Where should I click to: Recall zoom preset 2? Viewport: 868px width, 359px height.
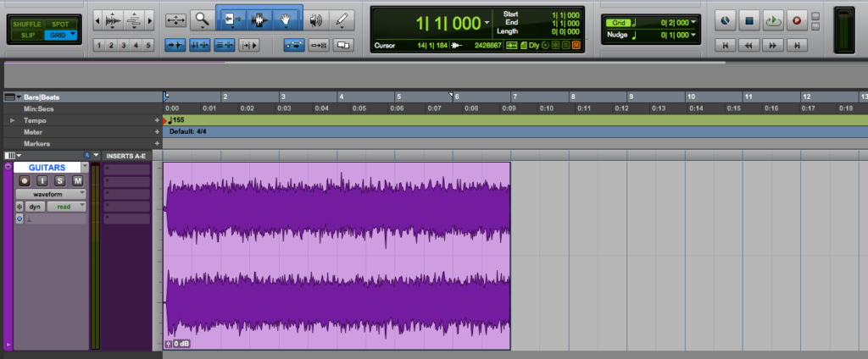[x=111, y=46]
